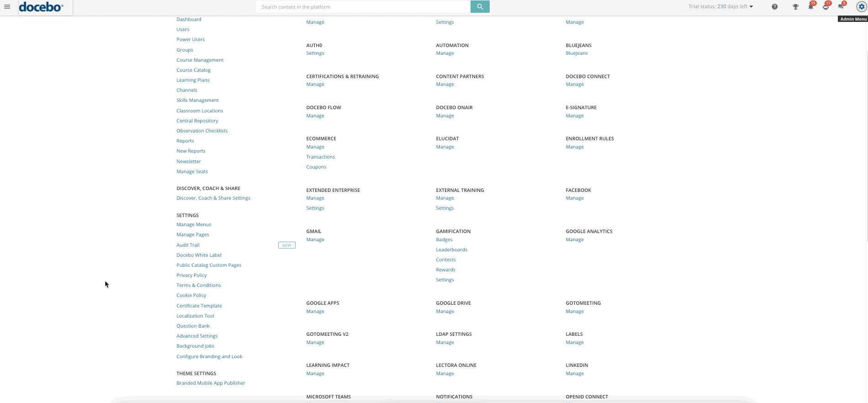
Task: Open Terms & Conditions
Action: (x=199, y=285)
